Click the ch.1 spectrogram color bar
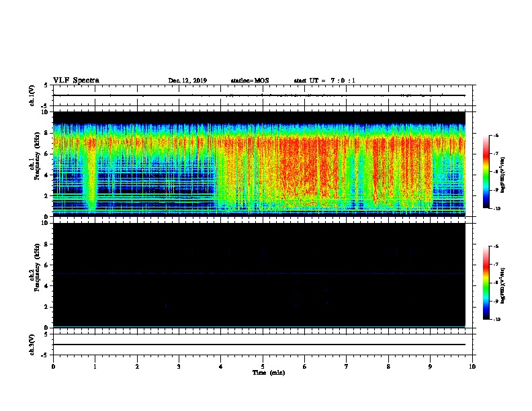 pyautogui.click(x=486, y=172)
